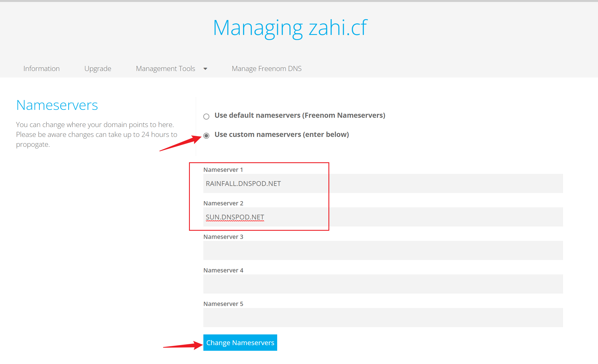Click the Nameservers section heading
Image resolution: width=598 pixels, height=364 pixels.
pyautogui.click(x=57, y=105)
